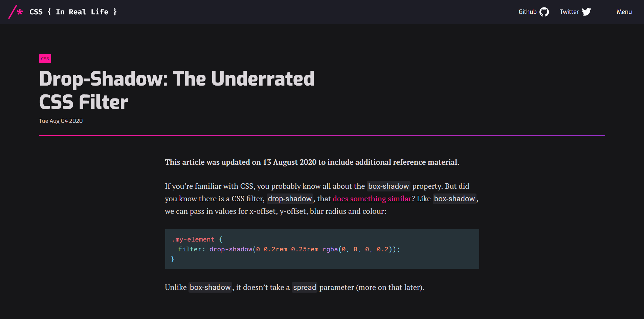Select the article title 'Drop-Shadow: The Underrated CSS Filter'
Viewport: 644px width, 319px height.
177,90
